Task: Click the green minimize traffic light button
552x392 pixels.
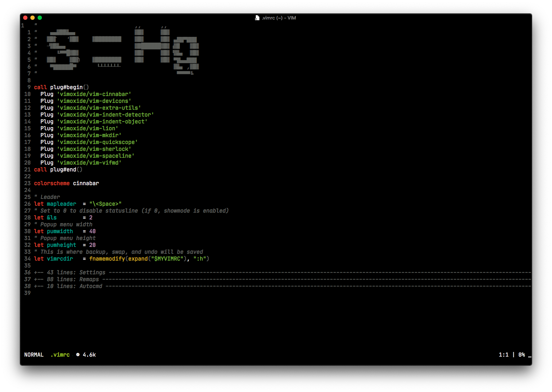Action: (x=40, y=17)
